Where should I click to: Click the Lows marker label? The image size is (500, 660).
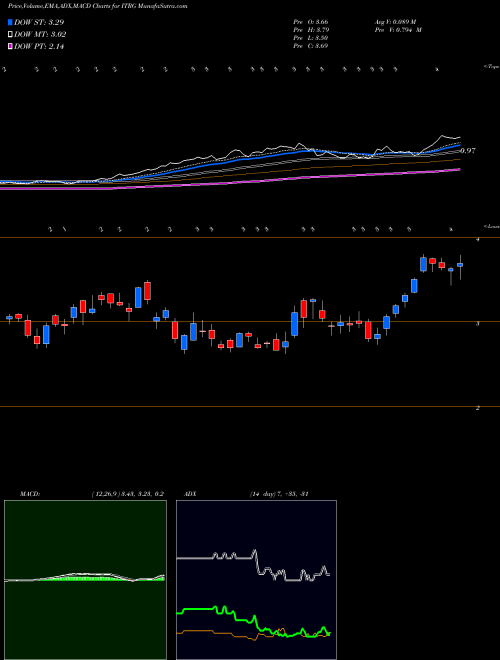pos(492,226)
